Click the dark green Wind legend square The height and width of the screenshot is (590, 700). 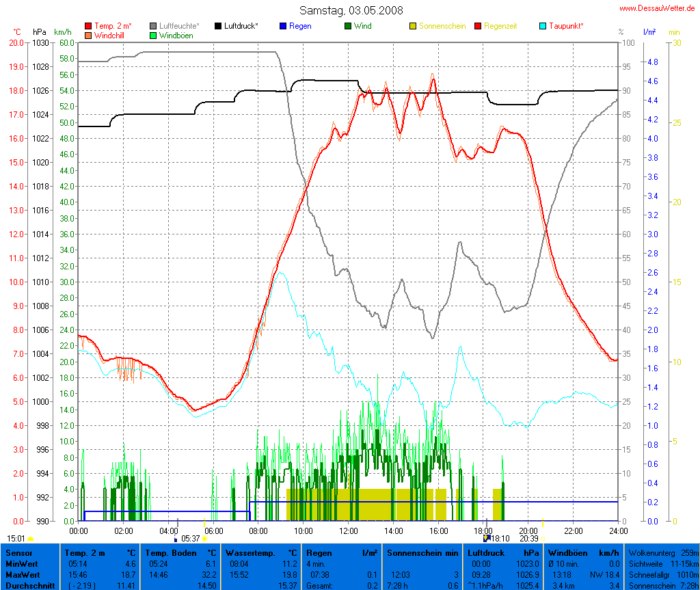pos(348,26)
